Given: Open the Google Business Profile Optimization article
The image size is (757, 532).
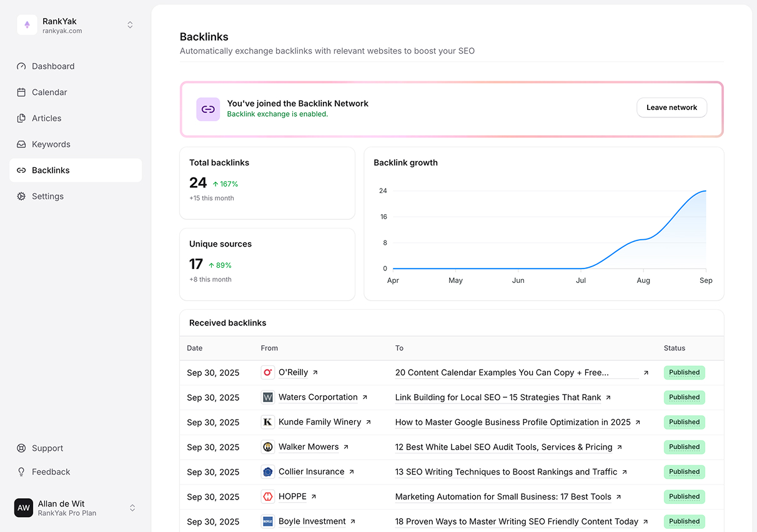Looking at the screenshot, I should (x=513, y=423).
